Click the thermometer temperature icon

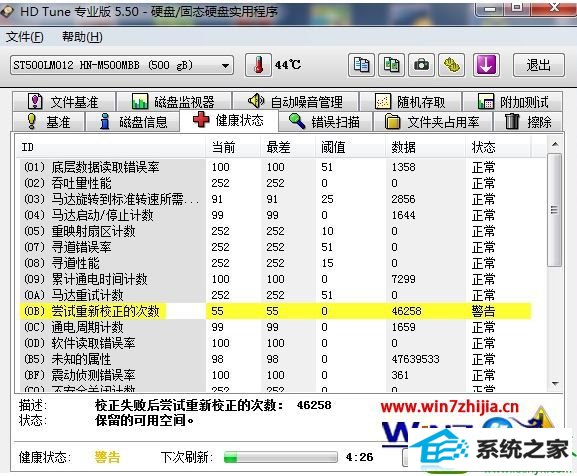pos(258,65)
